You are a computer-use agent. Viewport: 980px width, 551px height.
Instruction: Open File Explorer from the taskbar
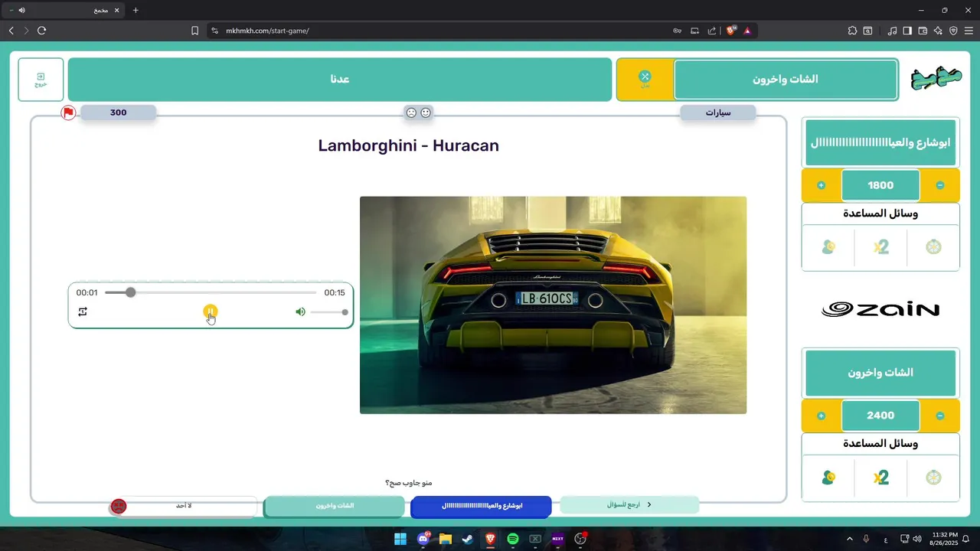pos(446,539)
